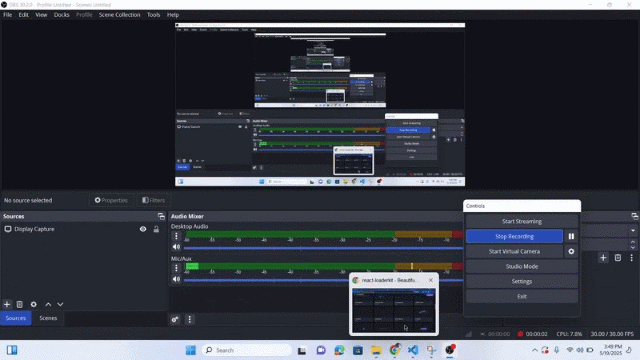
Task: Open the Mic/Aux three-dot options menu
Action: 176,268
